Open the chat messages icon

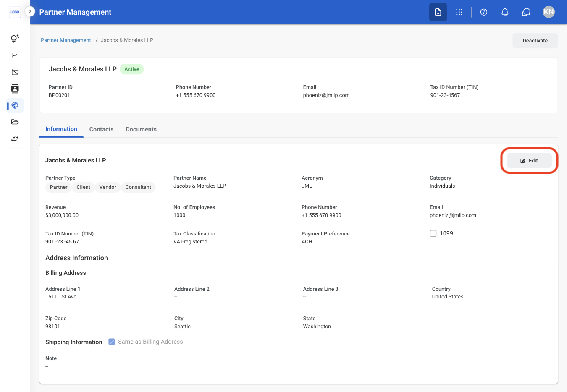[x=526, y=12]
